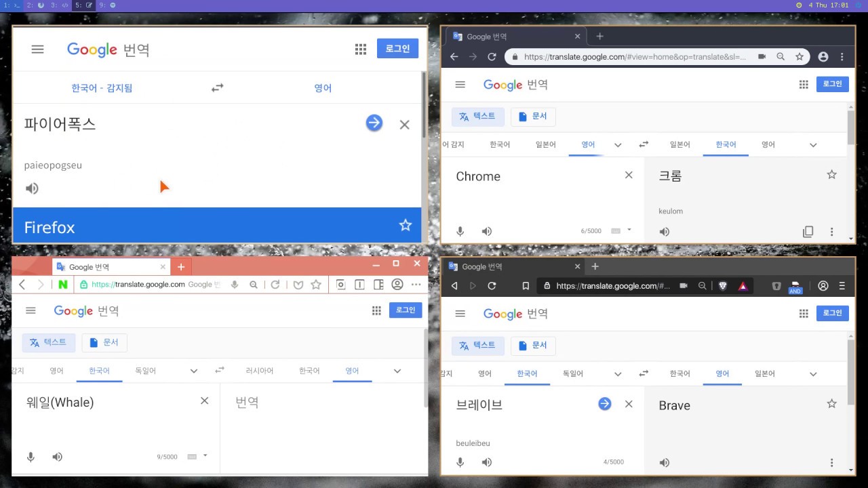Swap languages in the Firefox translate window
Viewport: 868px width, 488px height.
[217, 87]
